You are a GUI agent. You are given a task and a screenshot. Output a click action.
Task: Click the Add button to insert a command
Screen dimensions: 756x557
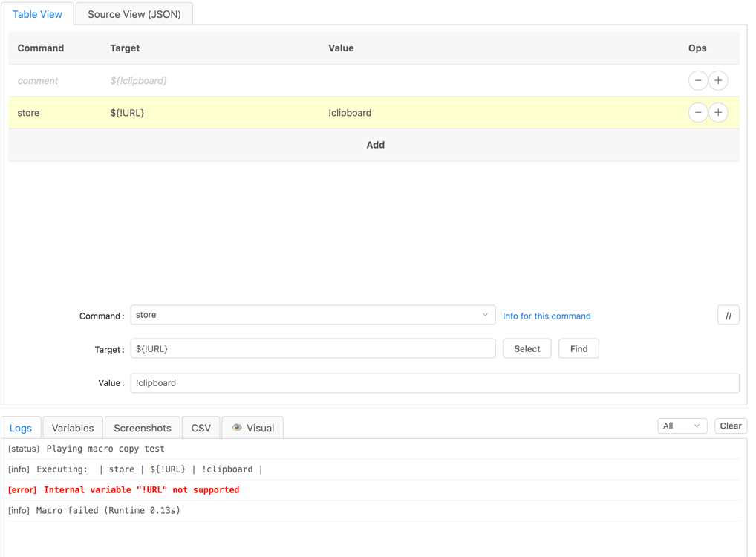coord(376,145)
